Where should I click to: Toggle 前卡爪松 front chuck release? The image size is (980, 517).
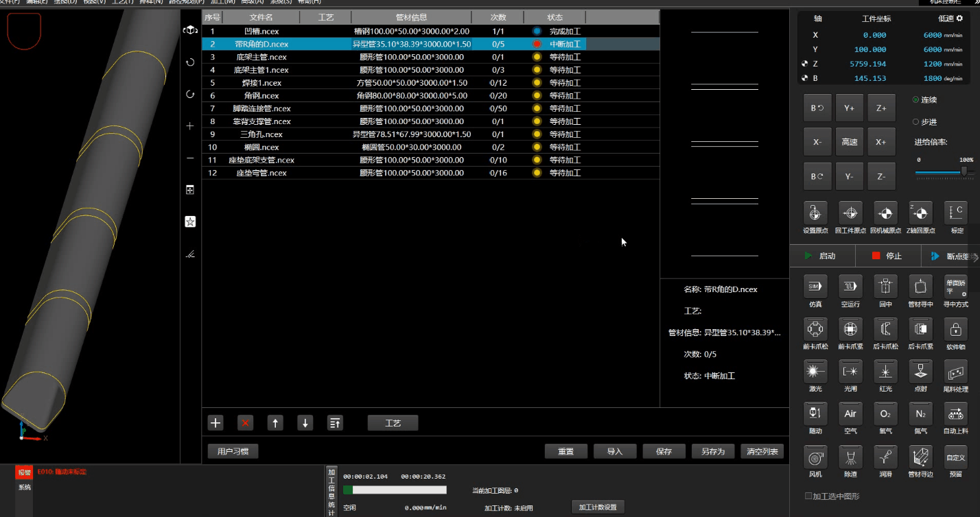click(x=815, y=329)
